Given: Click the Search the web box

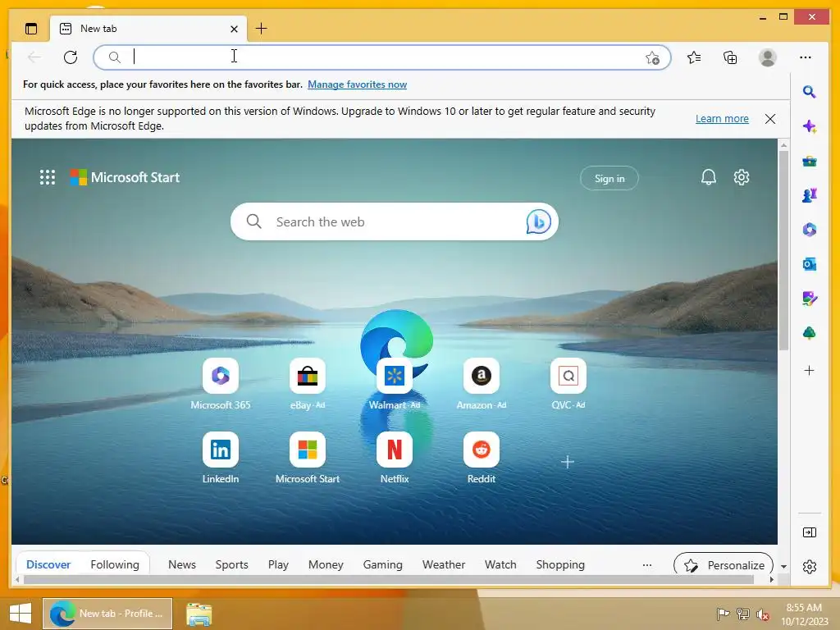Looking at the screenshot, I should tap(395, 221).
